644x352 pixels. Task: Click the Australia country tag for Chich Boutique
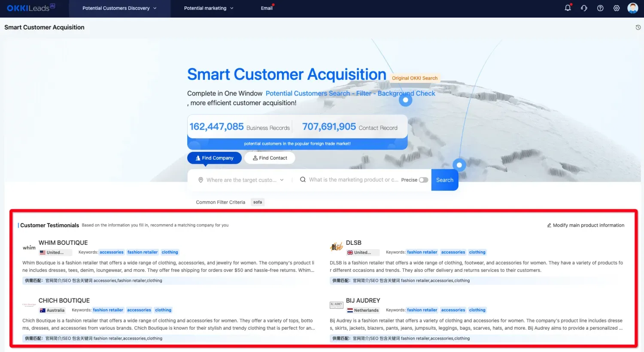point(52,310)
